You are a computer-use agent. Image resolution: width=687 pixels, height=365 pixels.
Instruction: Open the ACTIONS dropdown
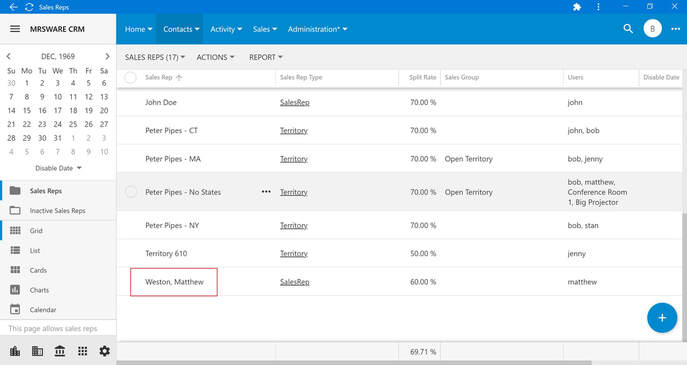(x=215, y=57)
